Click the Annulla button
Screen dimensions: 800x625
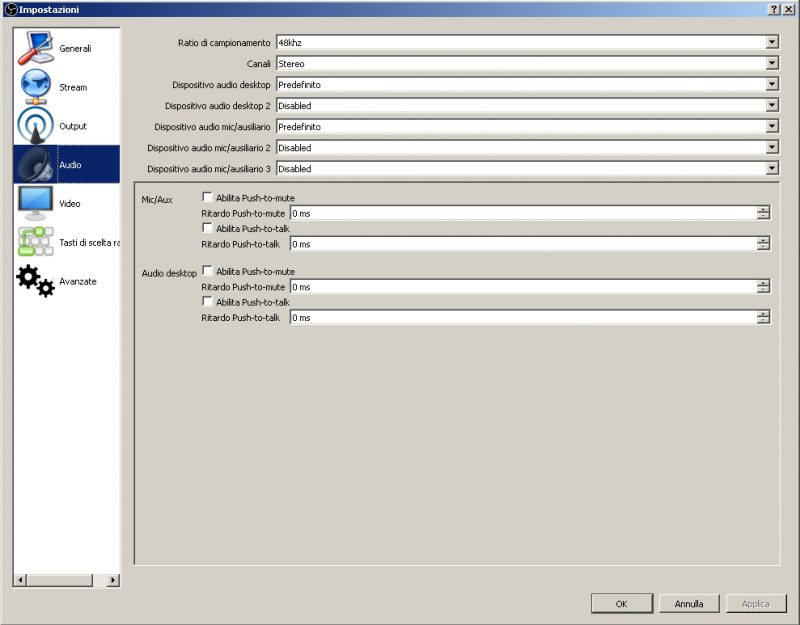[688, 604]
